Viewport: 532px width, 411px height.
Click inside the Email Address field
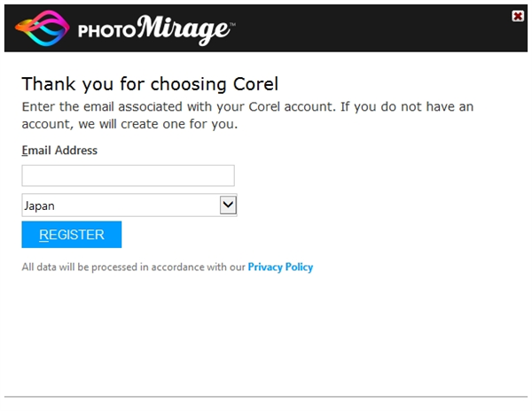129,175
